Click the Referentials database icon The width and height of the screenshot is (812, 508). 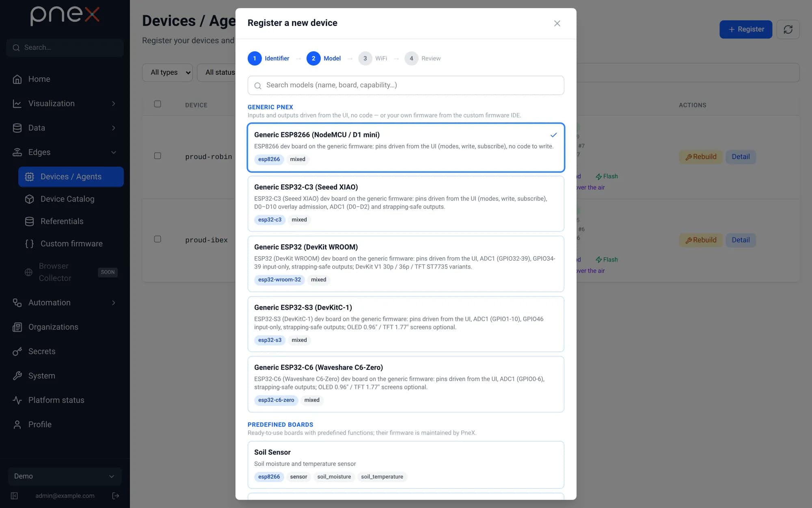(29, 221)
